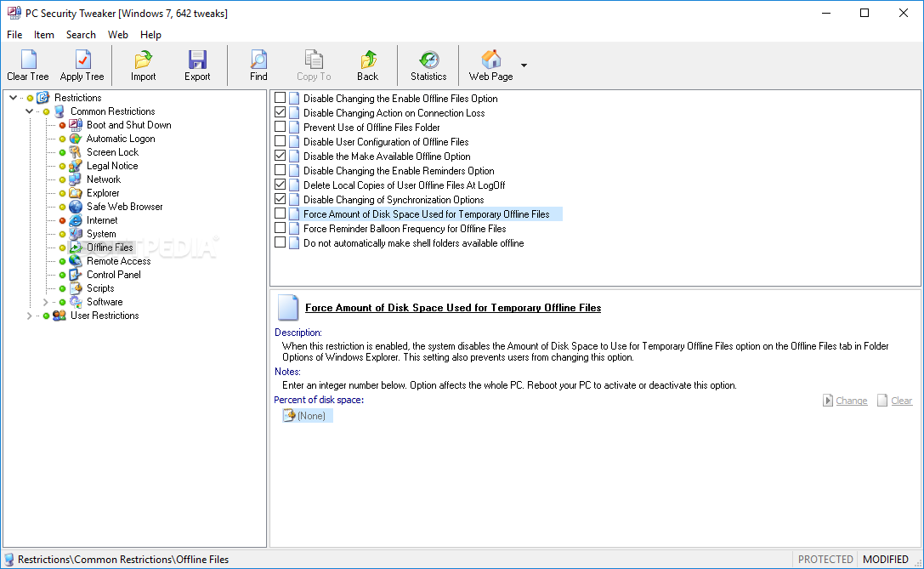This screenshot has height=569, width=924.
Task: Select Do not automatically make shell folders row
Action: (413, 243)
